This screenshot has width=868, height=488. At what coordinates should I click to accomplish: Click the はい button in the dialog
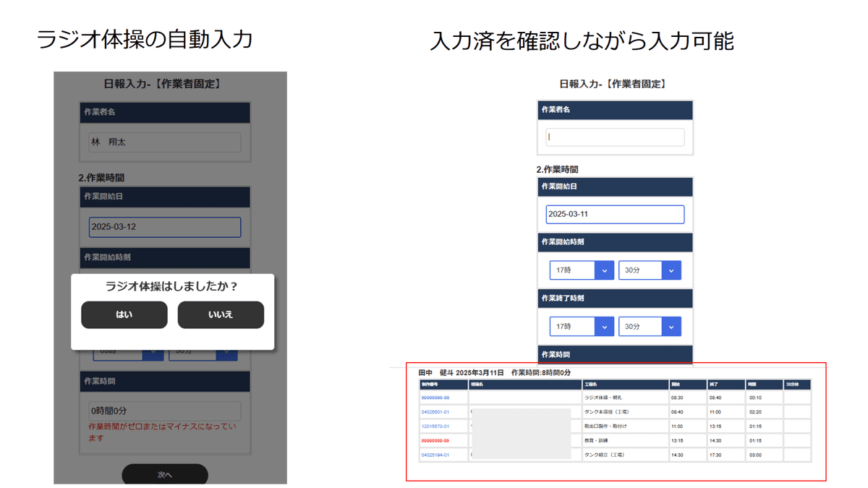coord(124,315)
